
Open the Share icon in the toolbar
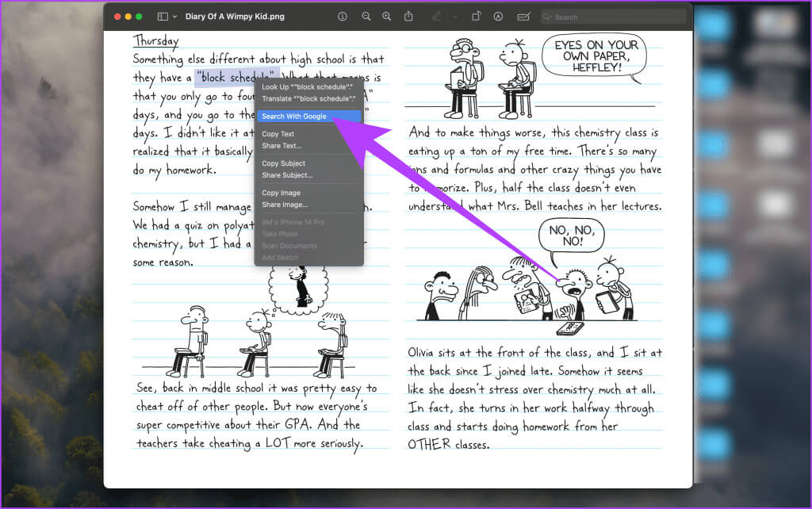coord(408,17)
